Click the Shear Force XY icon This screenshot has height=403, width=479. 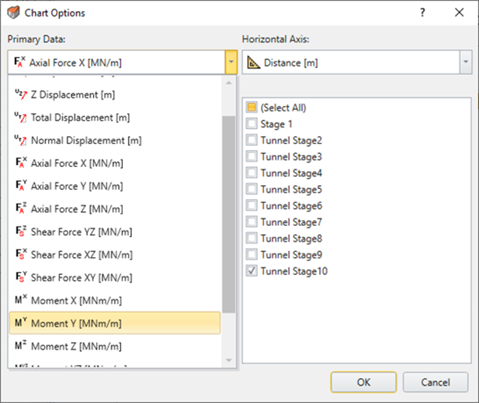point(21,277)
